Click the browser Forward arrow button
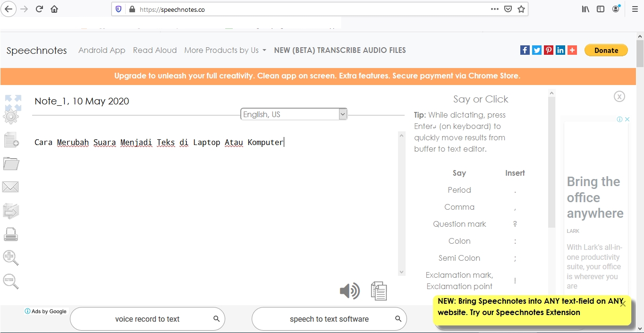 coord(24,9)
